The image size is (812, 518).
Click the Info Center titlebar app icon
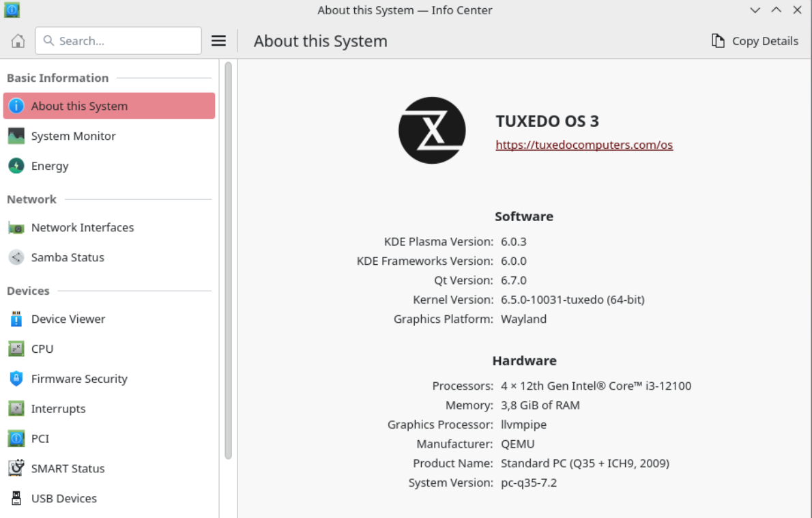tap(12, 10)
